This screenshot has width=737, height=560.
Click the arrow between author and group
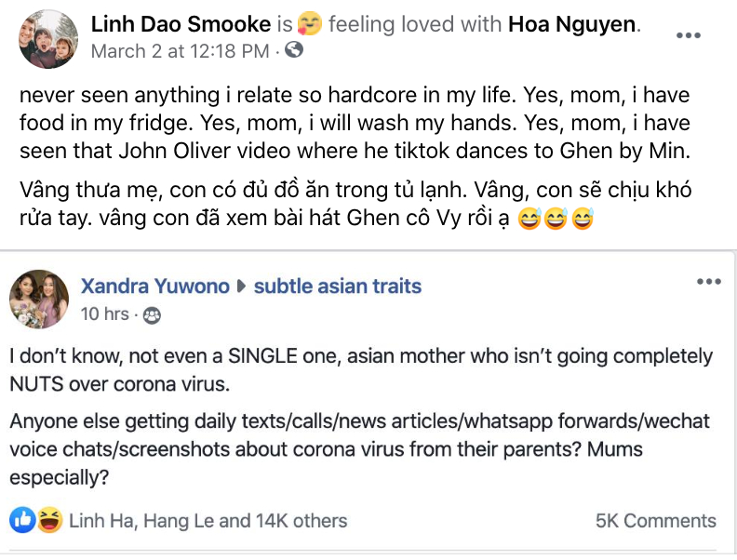tap(242, 287)
